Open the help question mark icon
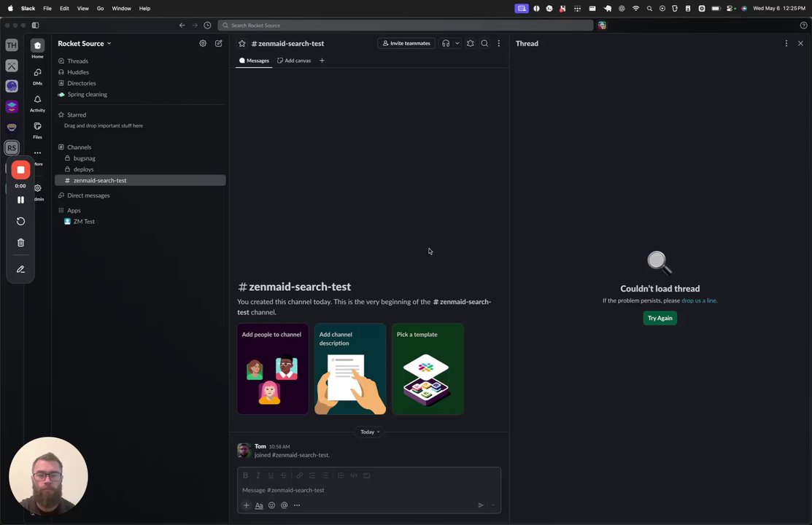Screen dimensions: 812x525 pos(804,26)
